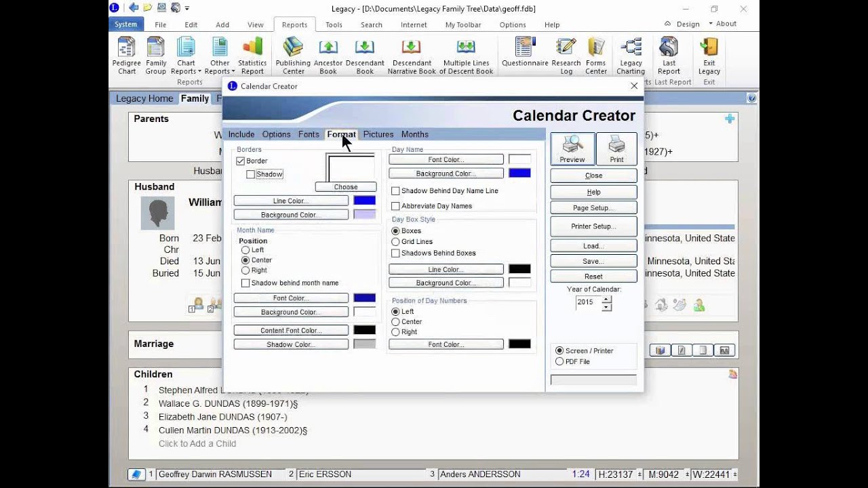Enable Shadow behind month name
The width and height of the screenshot is (868, 488).
coord(245,283)
